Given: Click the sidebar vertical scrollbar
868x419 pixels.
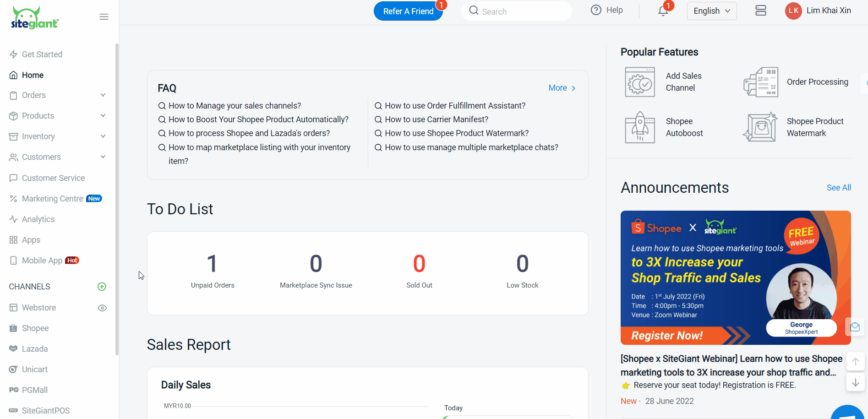Looking at the screenshot, I should click(x=117, y=199).
